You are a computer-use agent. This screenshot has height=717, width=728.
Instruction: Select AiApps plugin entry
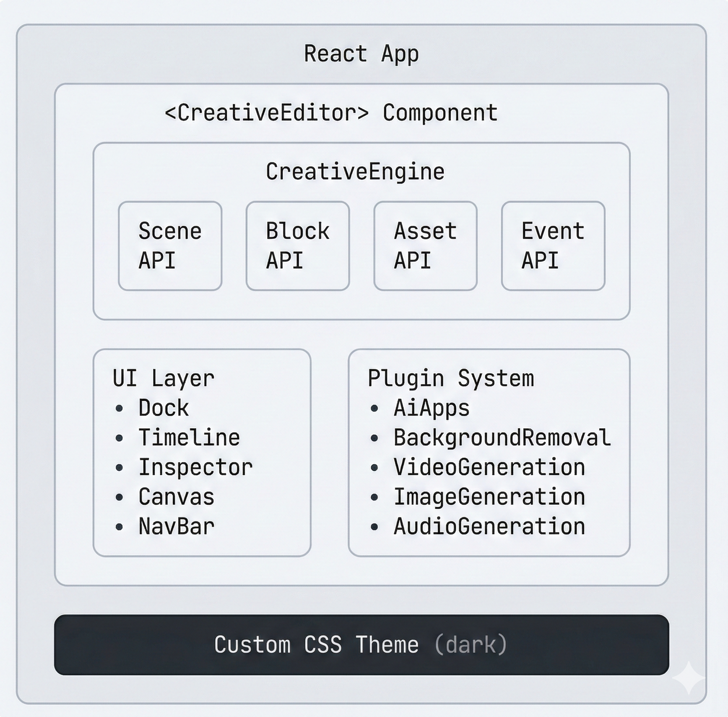(431, 408)
